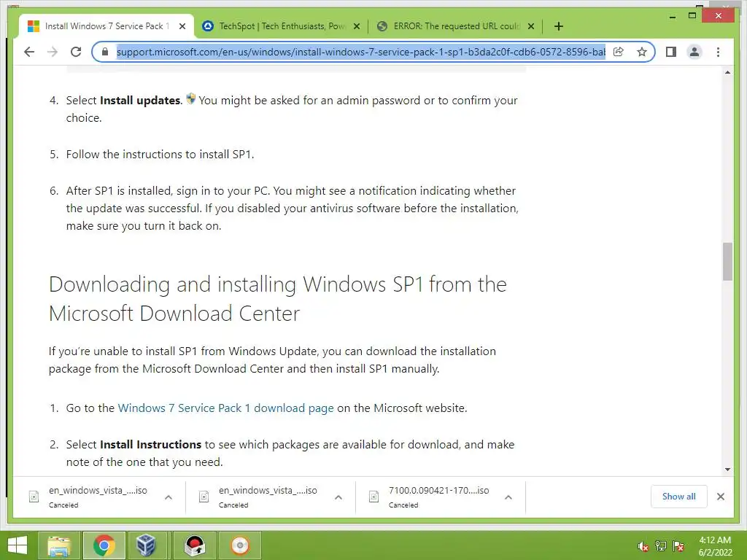The height and width of the screenshot is (560, 747).
Task: Open the Chrome side panel
Action: pos(671,52)
